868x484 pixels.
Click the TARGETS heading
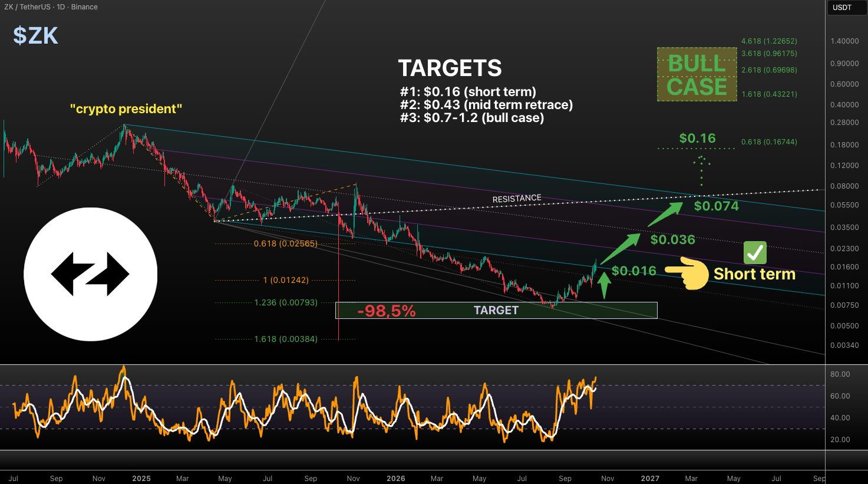(450, 68)
